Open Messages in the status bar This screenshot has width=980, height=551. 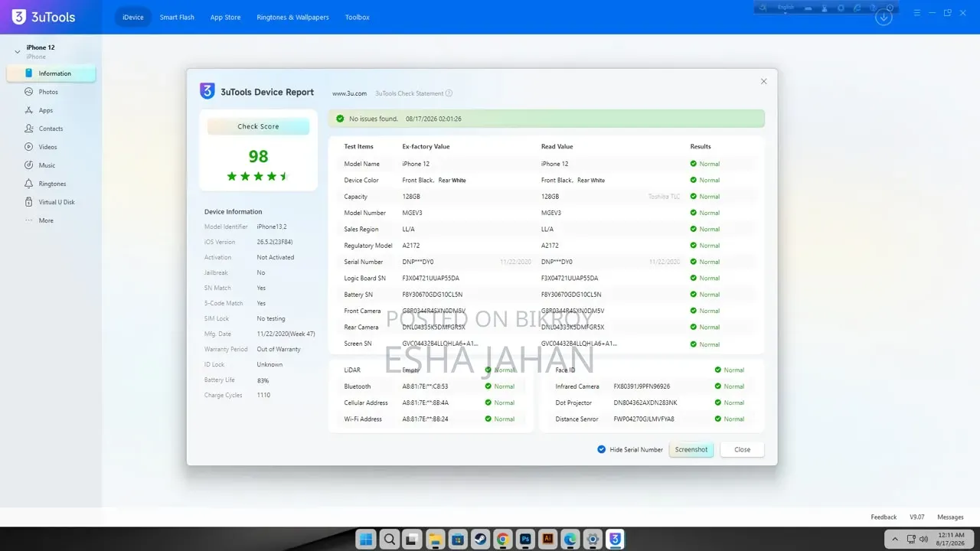(x=950, y=517)
